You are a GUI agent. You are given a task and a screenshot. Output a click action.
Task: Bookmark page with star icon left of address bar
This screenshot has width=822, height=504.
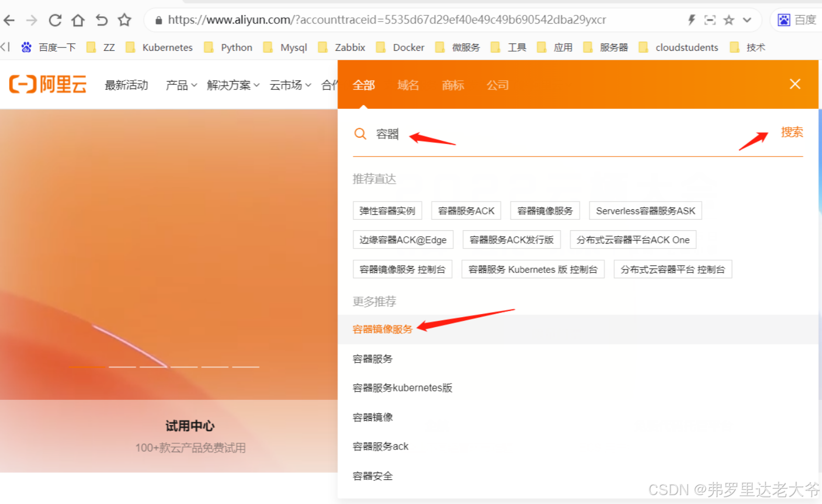pos(124,20)
